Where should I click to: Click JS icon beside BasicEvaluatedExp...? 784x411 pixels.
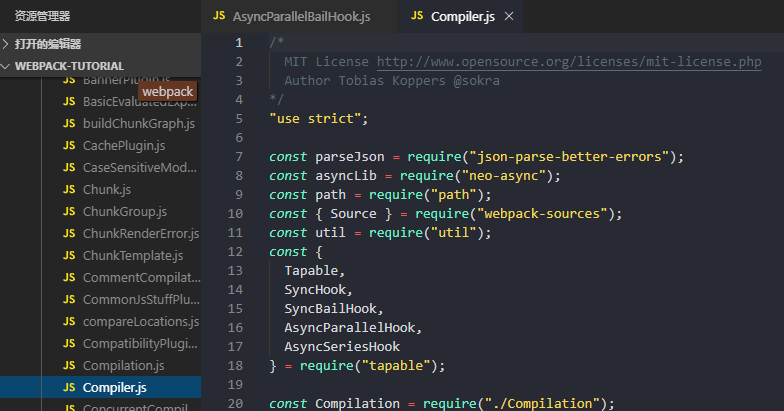[69, 102]
